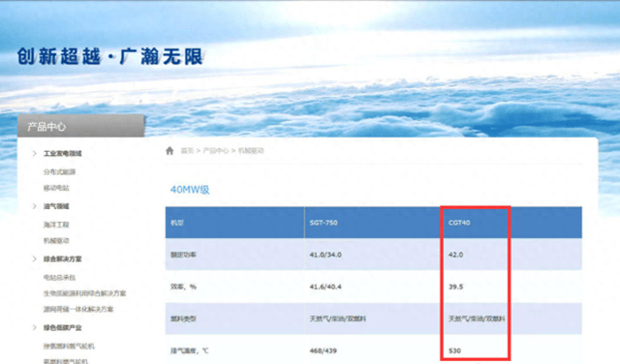Click the 额定功率 row label
The width and height of the screenshot is (620, 364).
(183, 255)
